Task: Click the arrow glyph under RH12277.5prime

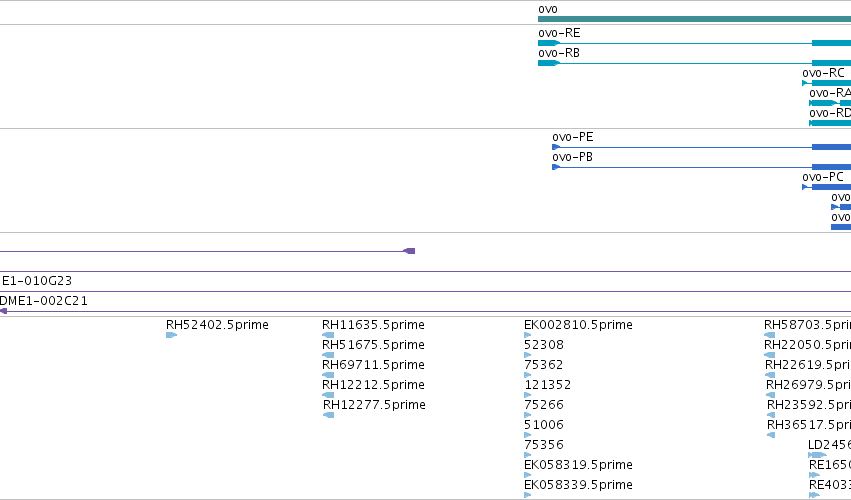Action: (x=328, y=415)
